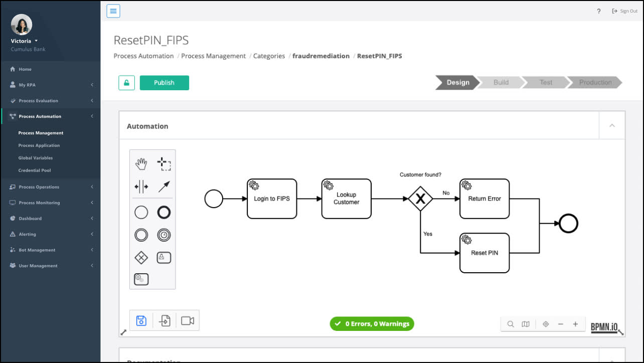Open Process Management submenu item
644x363 pixels.
41,133
